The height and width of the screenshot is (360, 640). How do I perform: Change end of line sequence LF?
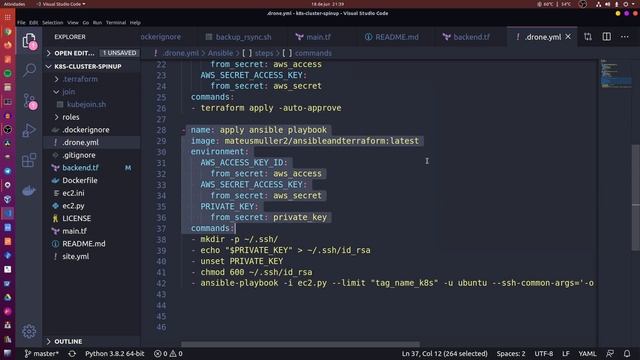tap(566, 353)
